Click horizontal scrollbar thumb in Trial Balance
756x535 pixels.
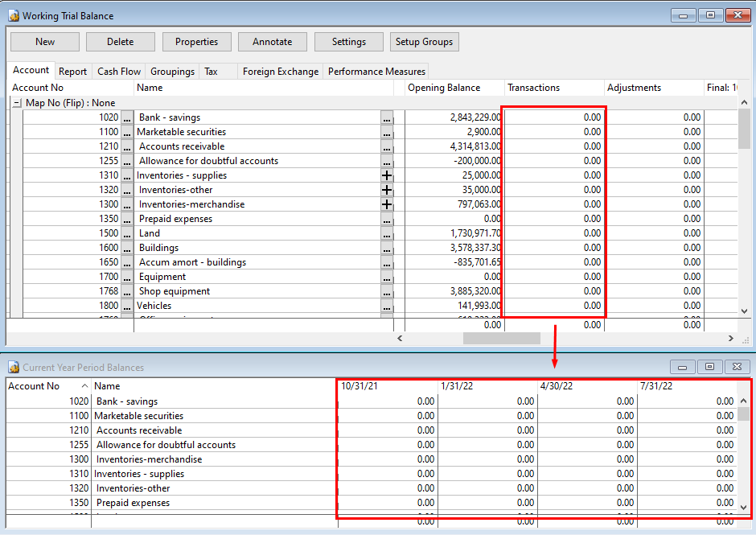click(501, 338)
